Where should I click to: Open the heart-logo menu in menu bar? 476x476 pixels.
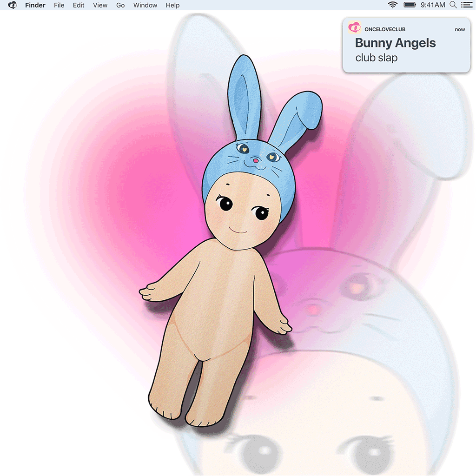pos(12,5)
